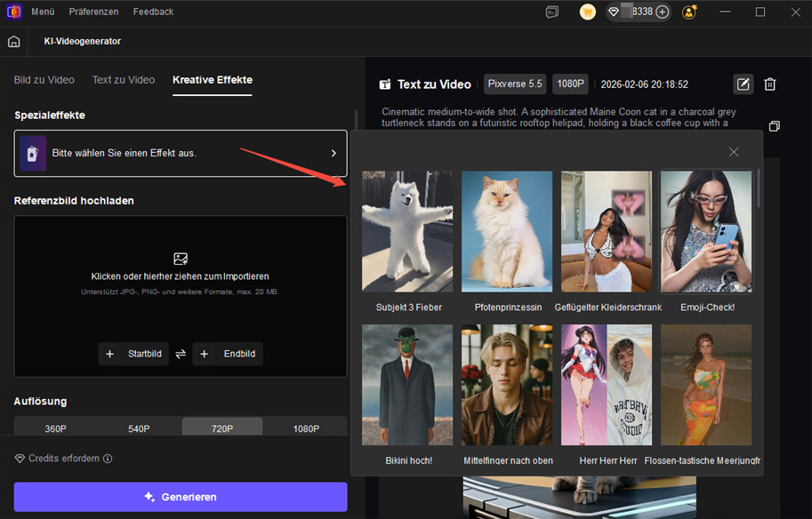Choose 1080P resolution option
This screenshot has width=812, height=519.
point(306,428)
